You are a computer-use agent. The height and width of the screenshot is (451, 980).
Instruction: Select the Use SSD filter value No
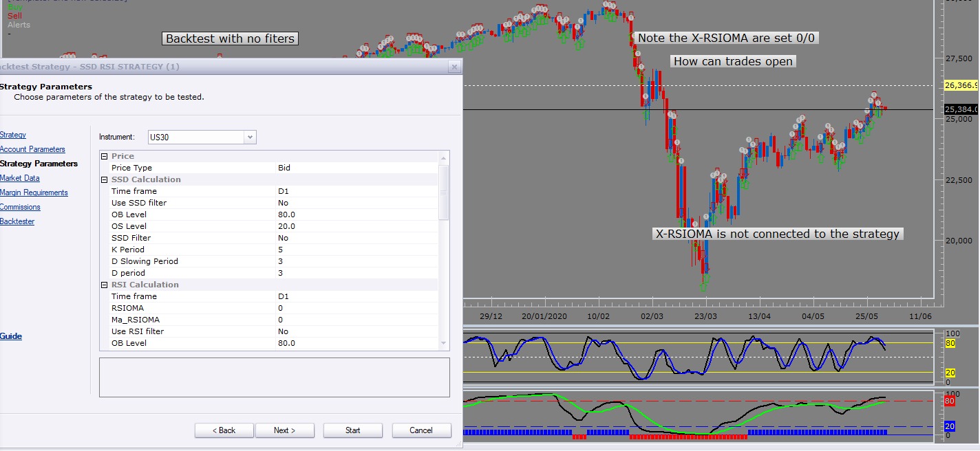[x=356, y=203]
